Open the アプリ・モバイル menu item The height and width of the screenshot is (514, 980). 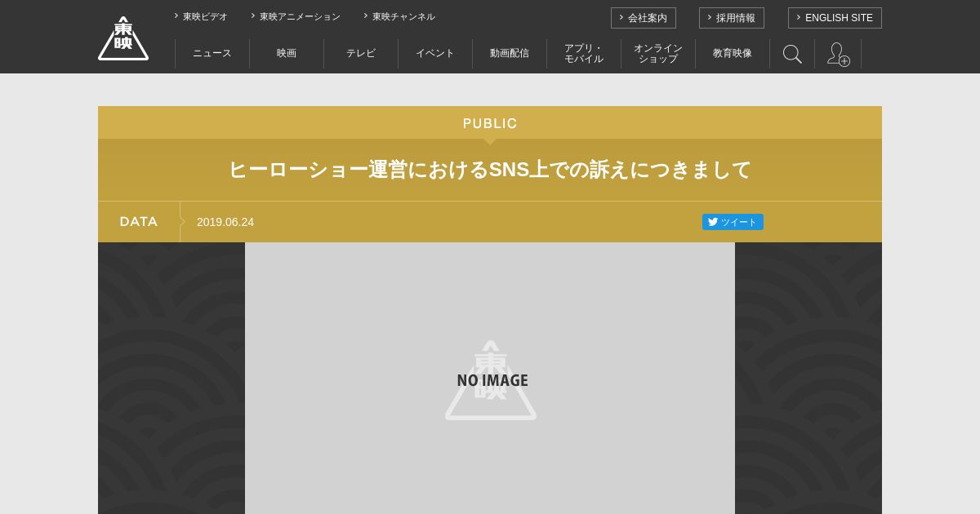[584, 54]
